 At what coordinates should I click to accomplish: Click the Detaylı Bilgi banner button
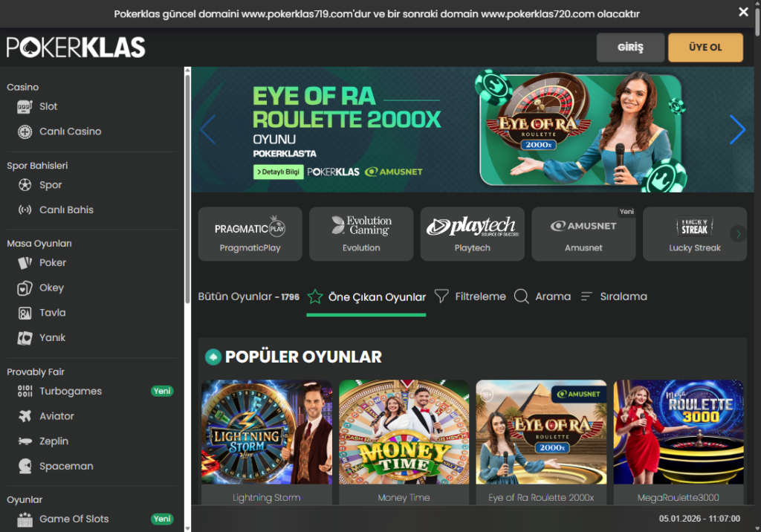(278, 172)
